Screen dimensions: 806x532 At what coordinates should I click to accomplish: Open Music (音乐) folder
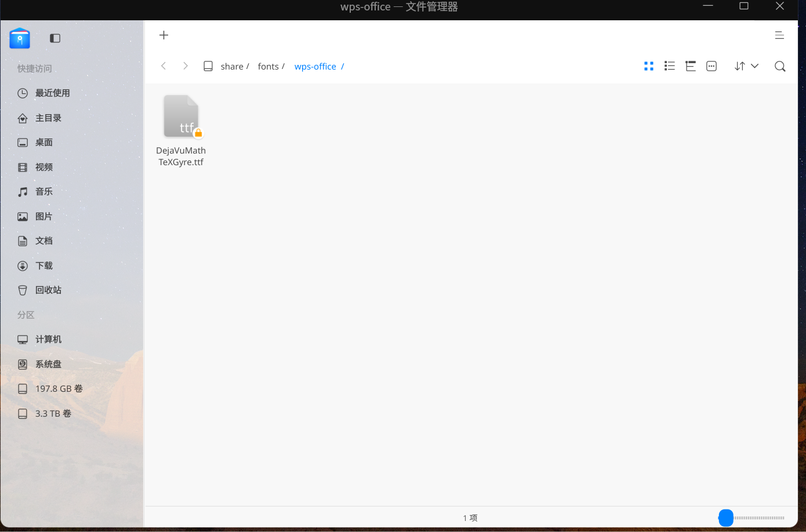72,192
